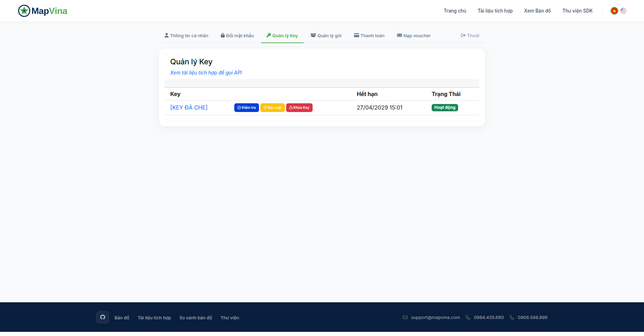Lock the key with Khóa Key button
The width and height of the screenshot is (644, 336).
point(299,107)
